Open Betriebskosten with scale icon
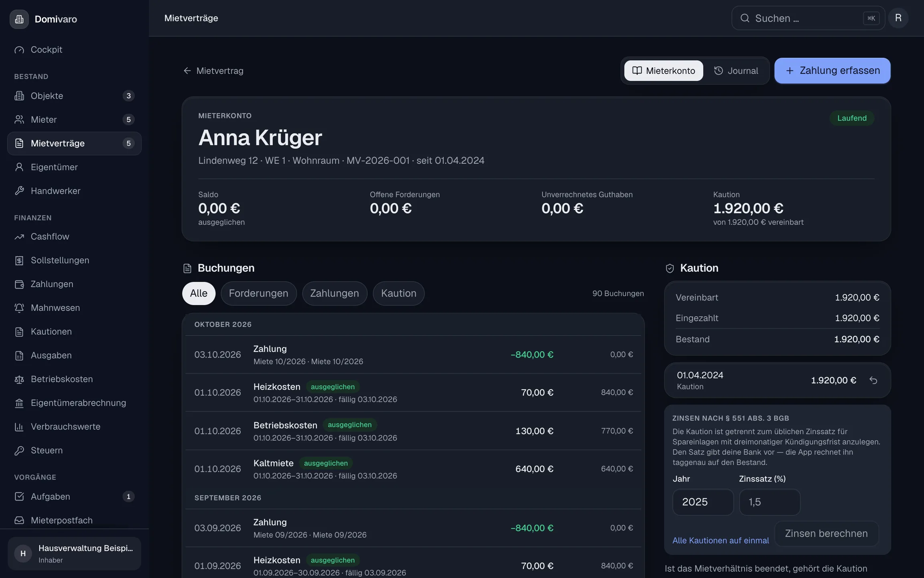Image resolution: width=924 pixels, height=578 pixels. [74, 379]
